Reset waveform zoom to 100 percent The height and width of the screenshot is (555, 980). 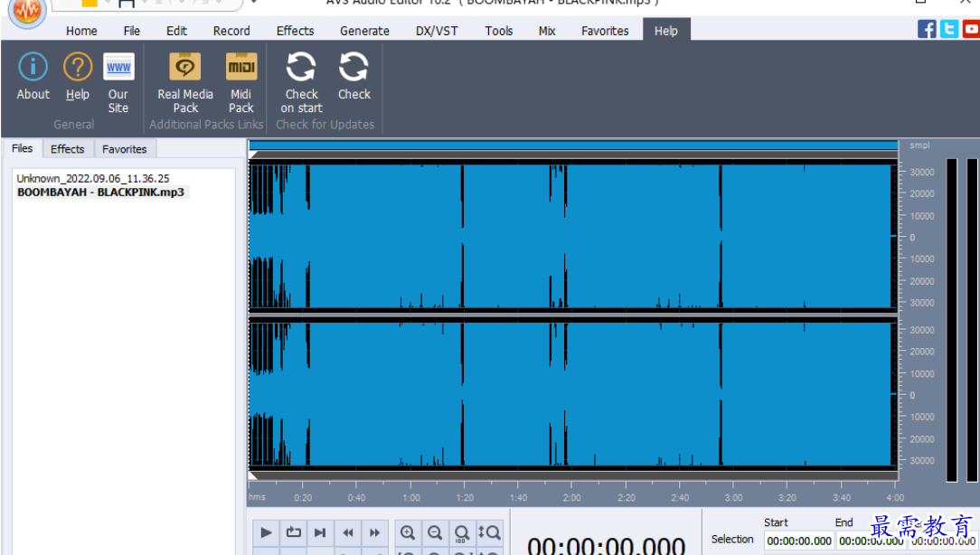click(x=461, y=532)
